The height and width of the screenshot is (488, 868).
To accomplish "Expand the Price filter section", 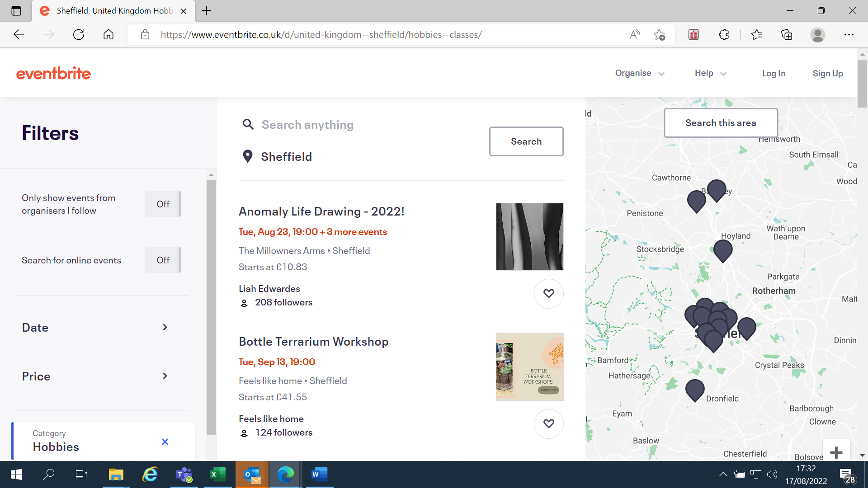I will pyautogui.click(x=95, y=376).
